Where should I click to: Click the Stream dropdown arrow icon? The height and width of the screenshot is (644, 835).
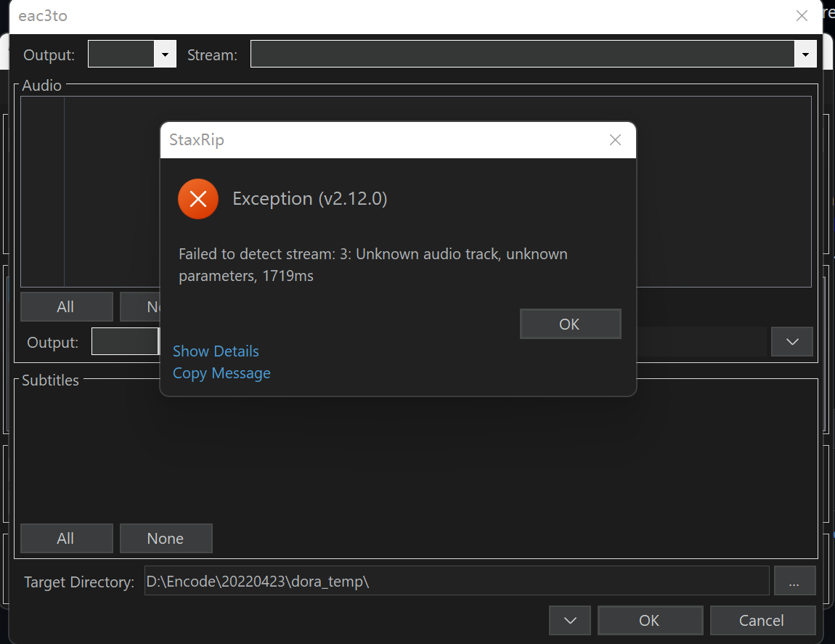point(805,53)
